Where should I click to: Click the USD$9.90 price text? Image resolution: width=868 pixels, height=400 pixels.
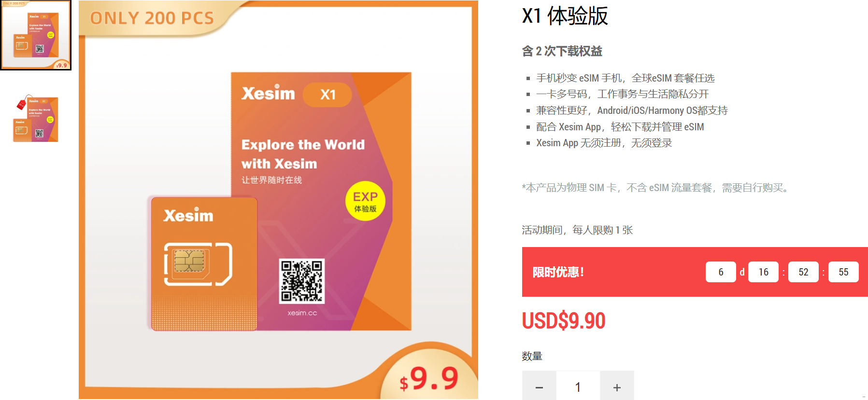pyautogui.click(x=564, y=321)
